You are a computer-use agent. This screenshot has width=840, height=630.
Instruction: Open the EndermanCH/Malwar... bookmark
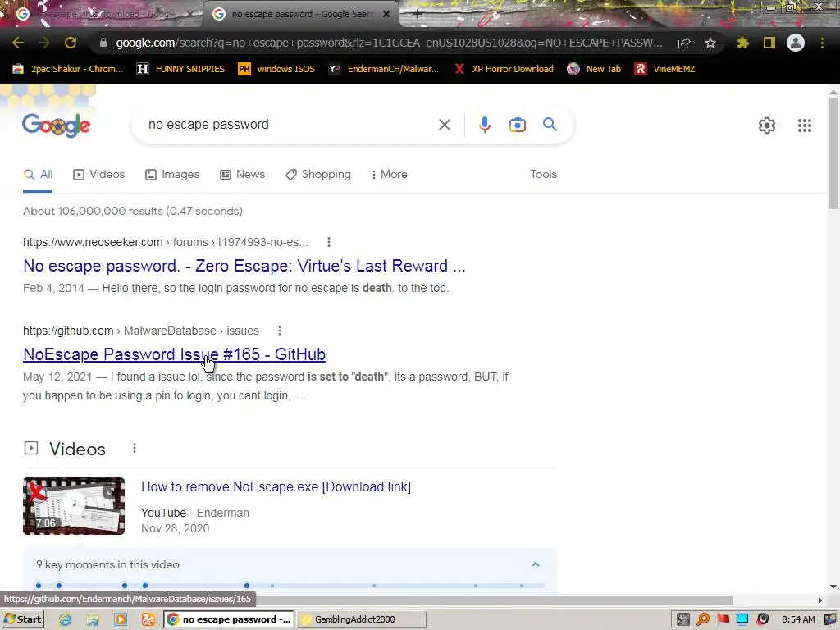pyautogui.click(x=384, y=69)
